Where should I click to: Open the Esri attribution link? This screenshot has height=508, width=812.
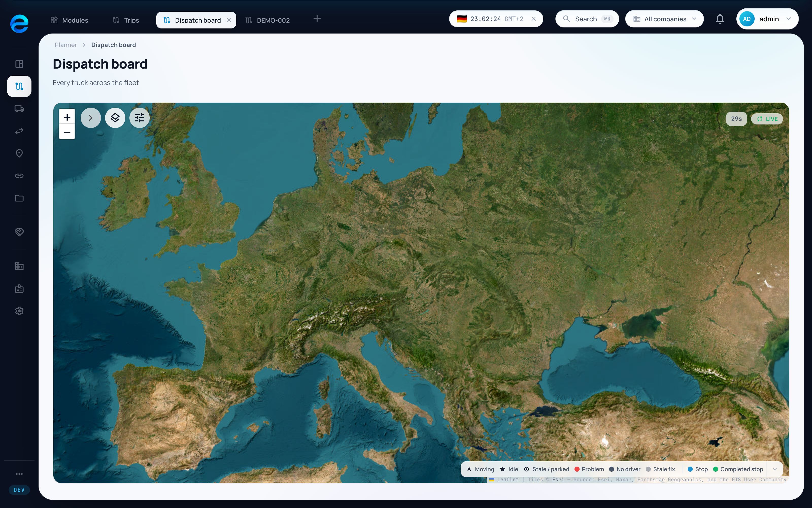pyautogui.click(x=558, y=480)
